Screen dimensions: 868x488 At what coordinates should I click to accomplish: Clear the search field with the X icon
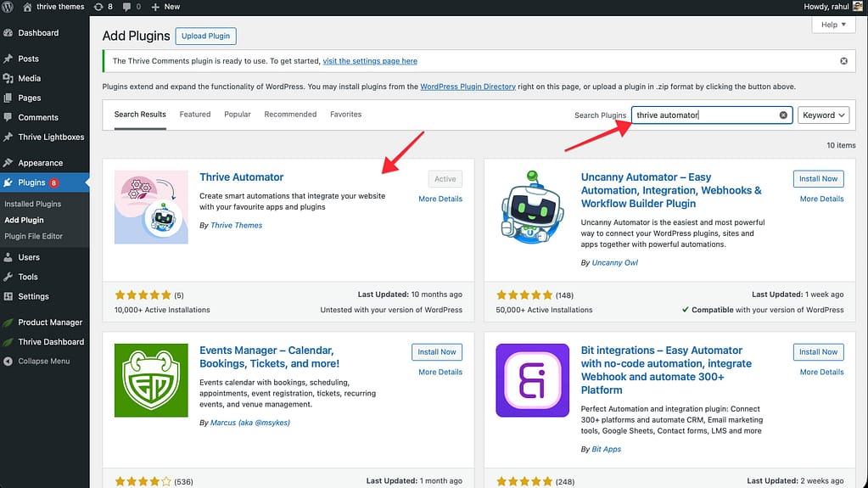point(783,115)
